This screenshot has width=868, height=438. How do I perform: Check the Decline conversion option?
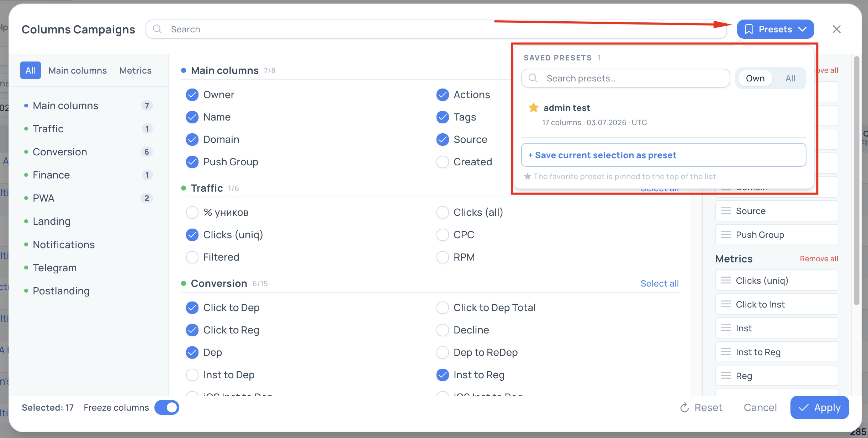(443, 330)
